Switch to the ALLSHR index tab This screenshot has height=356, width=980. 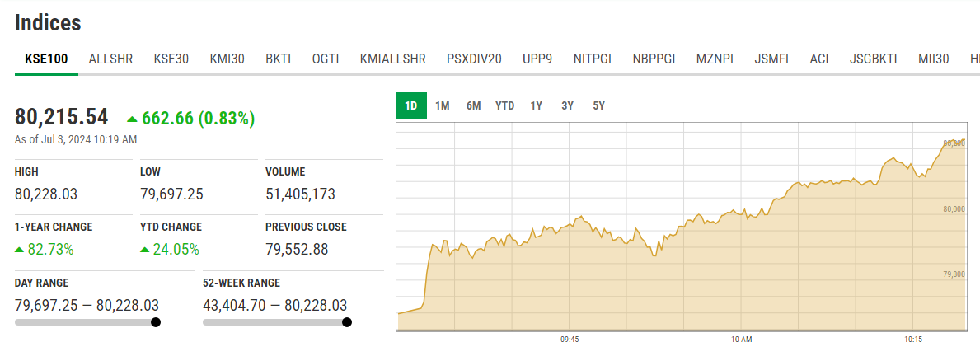click(x=110, y=59)
